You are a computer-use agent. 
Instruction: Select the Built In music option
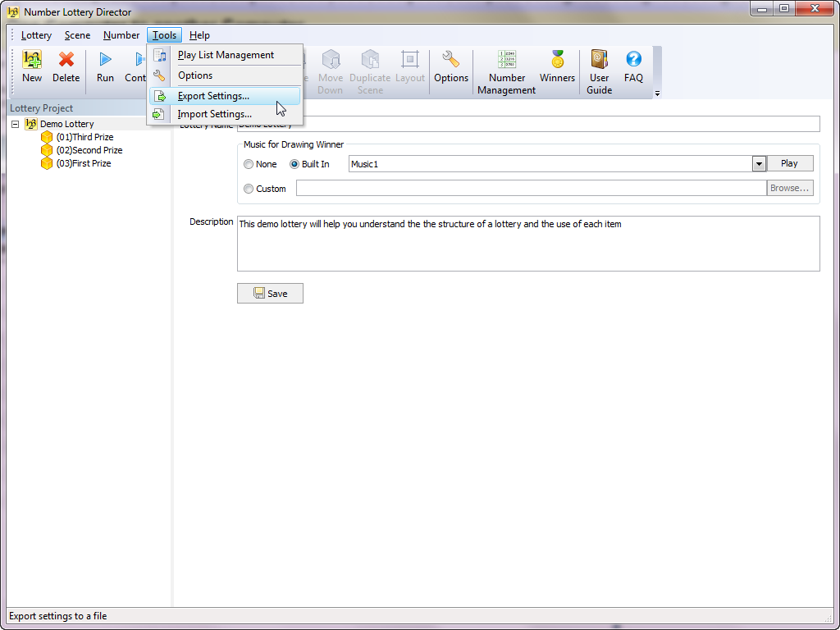tap(294, 164)
